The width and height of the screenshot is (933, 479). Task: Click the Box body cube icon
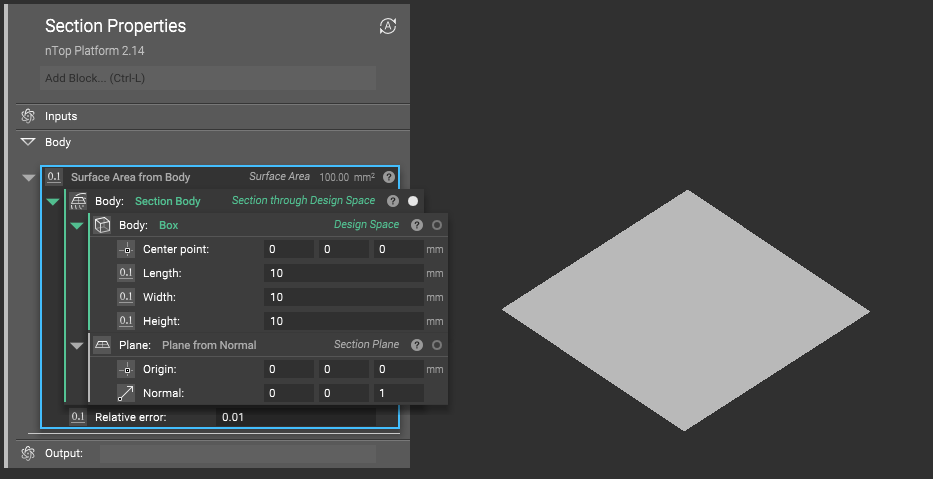(102, 225)
